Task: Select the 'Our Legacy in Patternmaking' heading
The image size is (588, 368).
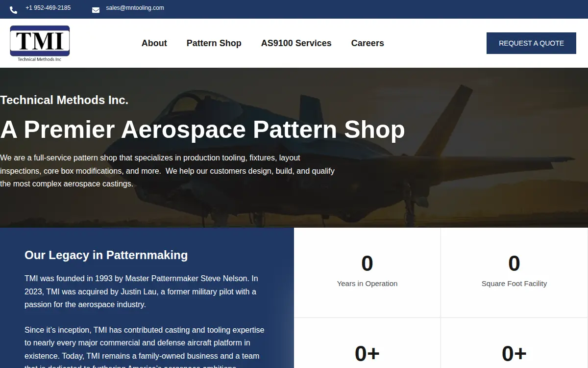Action: pos(106,255)
